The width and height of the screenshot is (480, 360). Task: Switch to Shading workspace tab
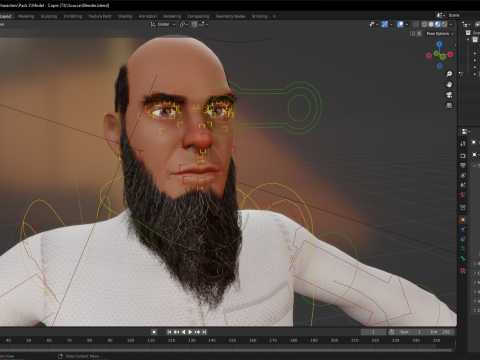point(125,16)
